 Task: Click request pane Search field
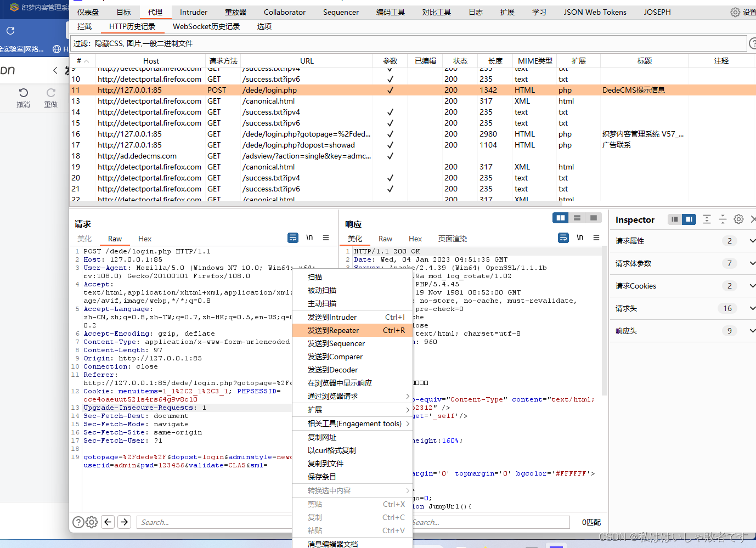[214, 522]
